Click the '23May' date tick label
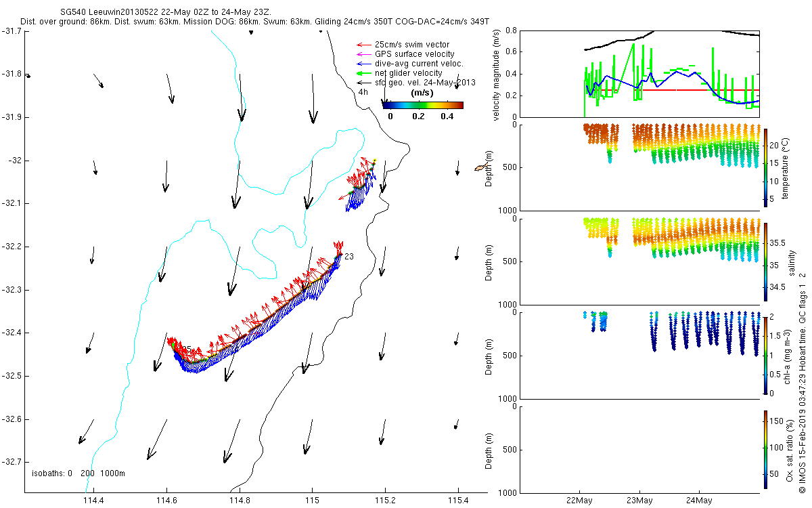Image resolution: width=812 pixels, height=508 pixels. point(639,501)
